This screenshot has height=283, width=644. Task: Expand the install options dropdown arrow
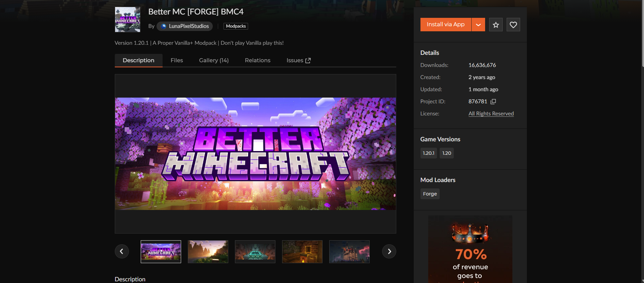point(478,25)
